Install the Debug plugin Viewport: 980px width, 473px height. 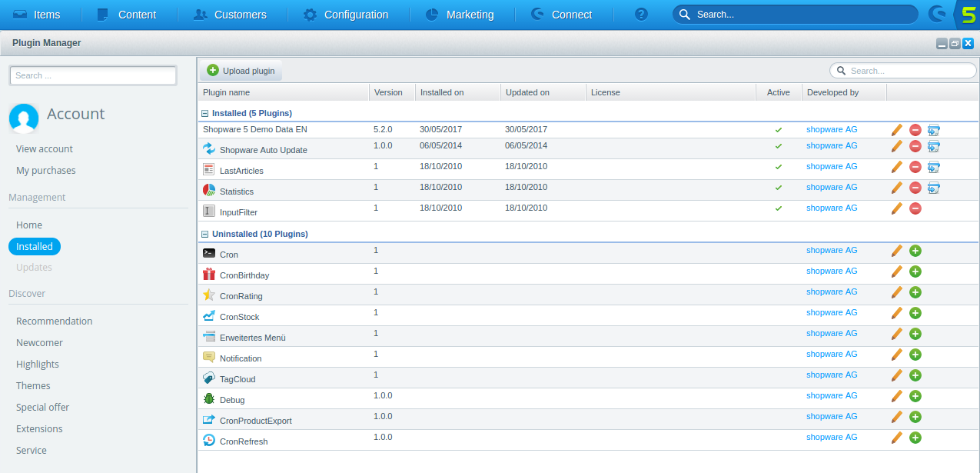point(915,396)
